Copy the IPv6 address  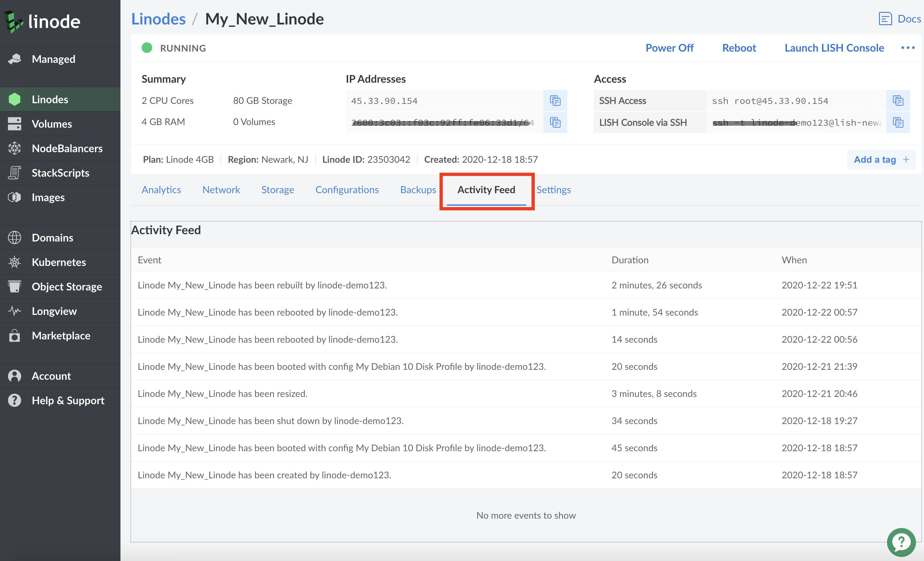click(555, 122)
